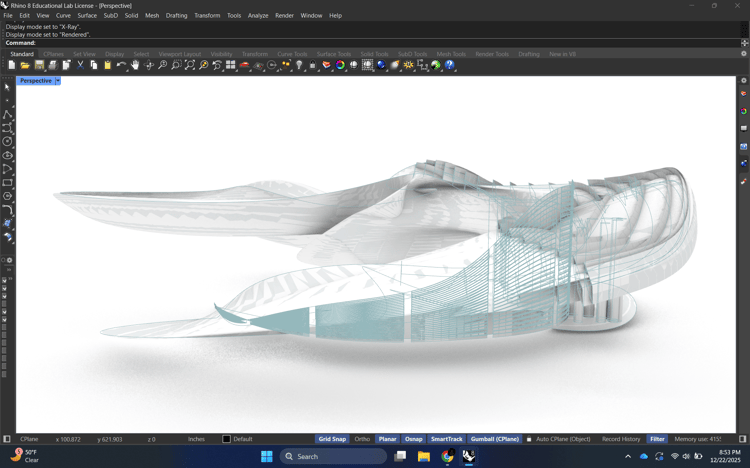Click the Open folder toolbar icon
The image size is (750, 468).
(x=25, y=65)
